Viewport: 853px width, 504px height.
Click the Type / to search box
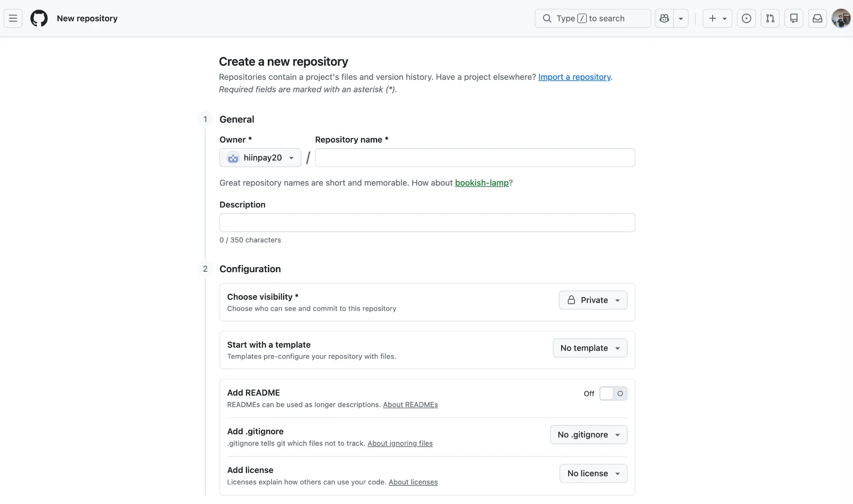tap(593, 18)
